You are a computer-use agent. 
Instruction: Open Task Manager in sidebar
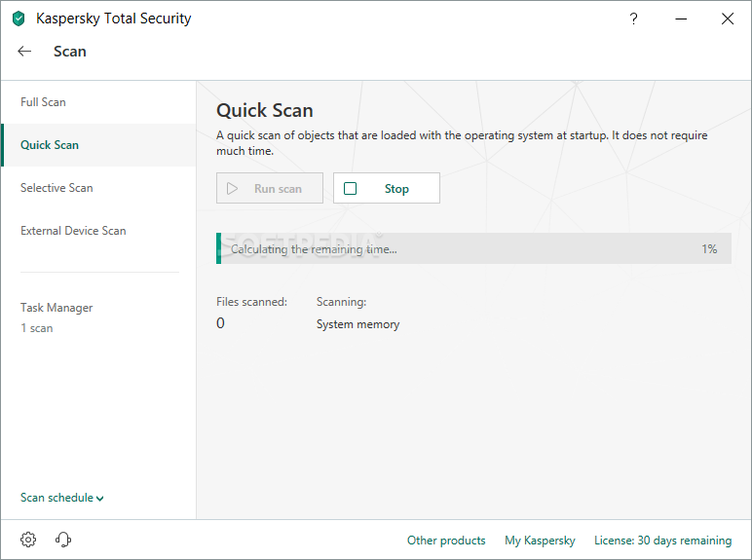[x=56, y=308]
